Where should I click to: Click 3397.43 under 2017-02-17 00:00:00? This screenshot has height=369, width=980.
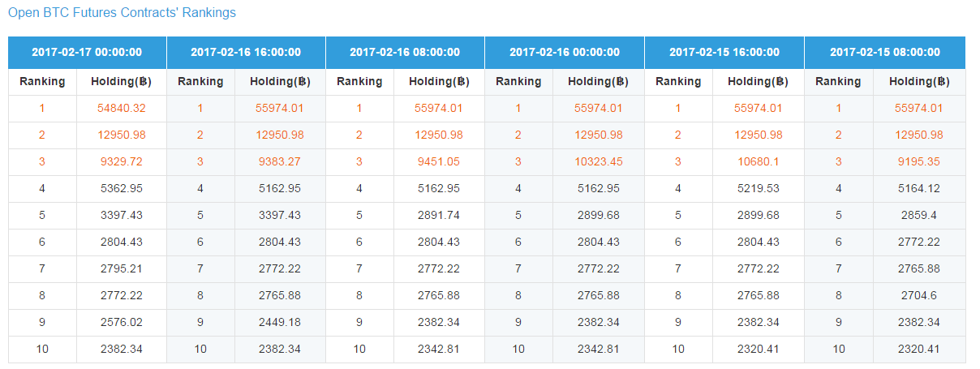click(x=122, y=216)
